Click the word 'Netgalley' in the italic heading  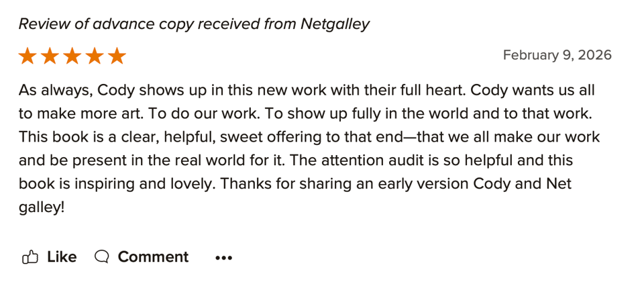click(335, 24)
